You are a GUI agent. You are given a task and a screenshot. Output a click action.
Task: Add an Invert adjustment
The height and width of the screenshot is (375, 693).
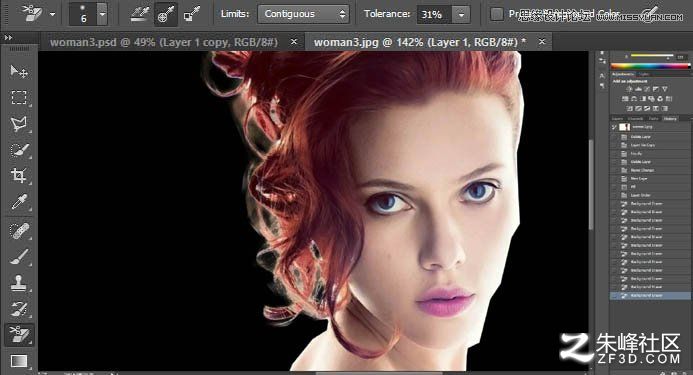pyautogui.click(x=630, y=108)
